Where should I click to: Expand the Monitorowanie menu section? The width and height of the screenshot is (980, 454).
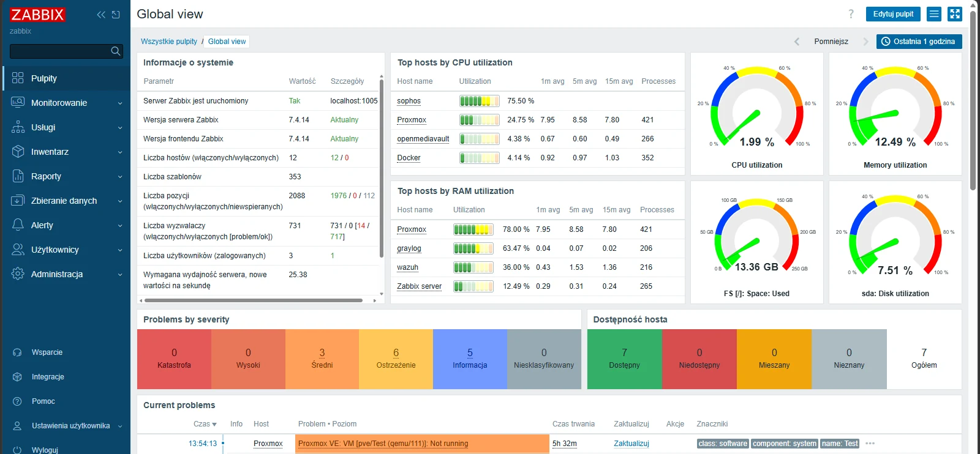click(x=66, y=103)
